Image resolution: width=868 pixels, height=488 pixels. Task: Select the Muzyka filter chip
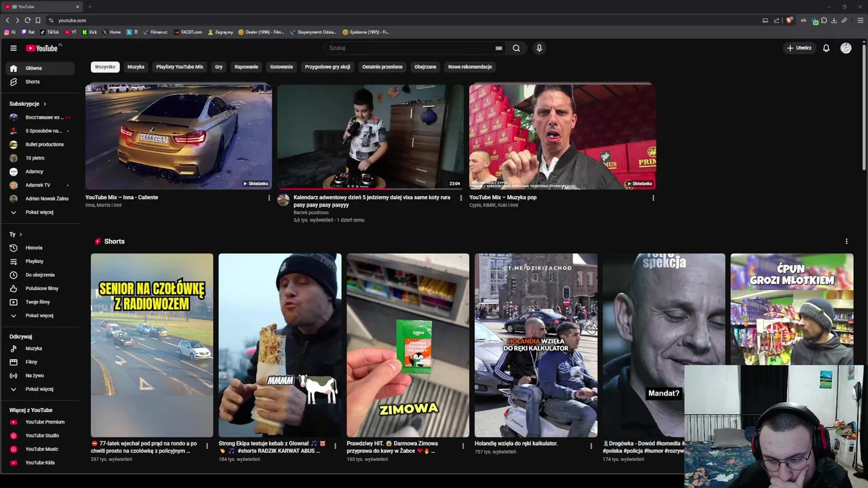(x=136, y=66)
